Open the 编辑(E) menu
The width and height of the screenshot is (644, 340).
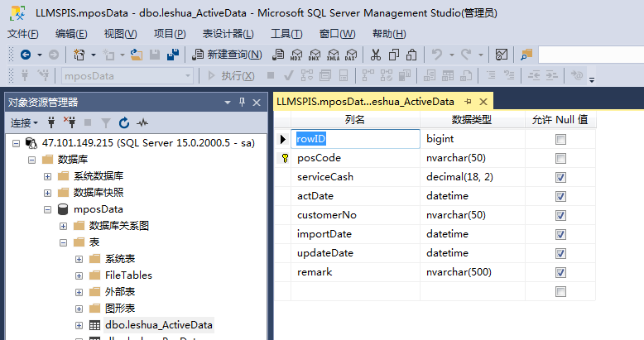(x=71, y=34)
